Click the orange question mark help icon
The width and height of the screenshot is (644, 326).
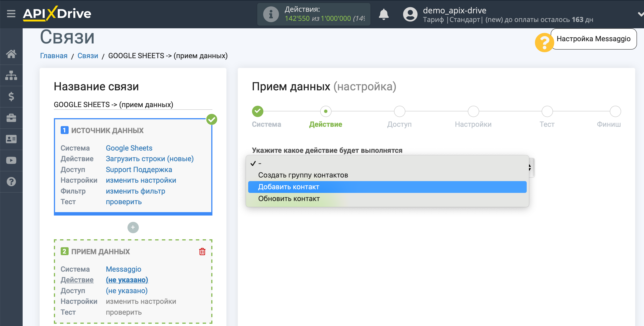click(544, 43)
